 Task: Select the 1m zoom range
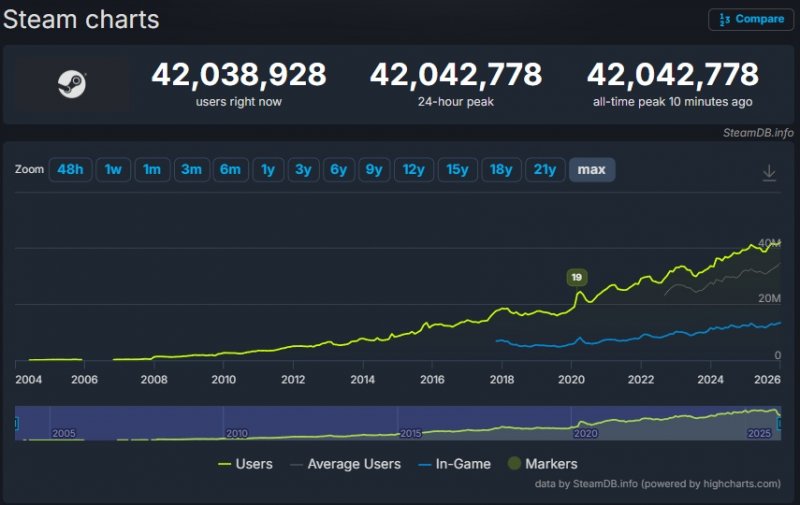(x=152, y=169)
